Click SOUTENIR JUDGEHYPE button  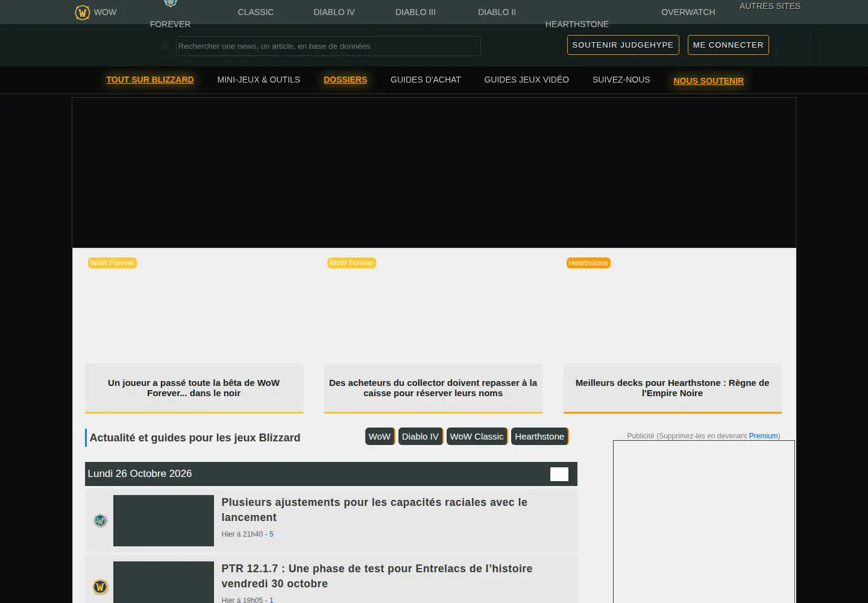click(x=623, y=45)
